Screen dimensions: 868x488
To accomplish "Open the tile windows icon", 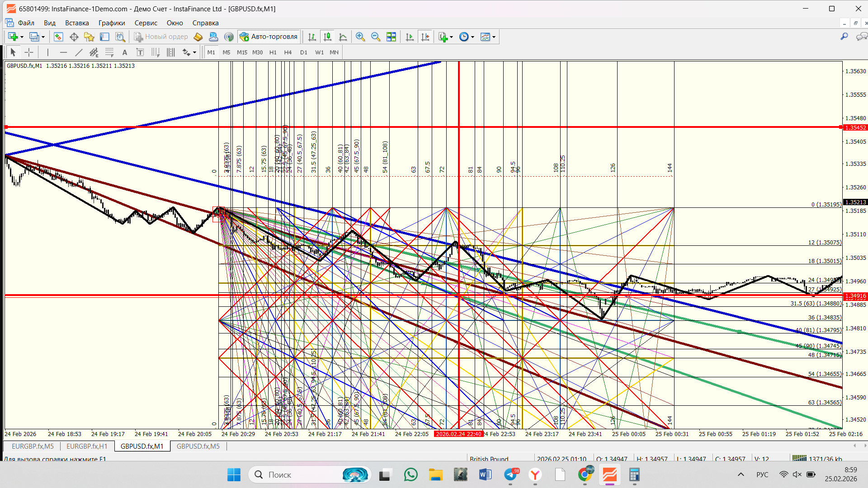I will (391, 37).
